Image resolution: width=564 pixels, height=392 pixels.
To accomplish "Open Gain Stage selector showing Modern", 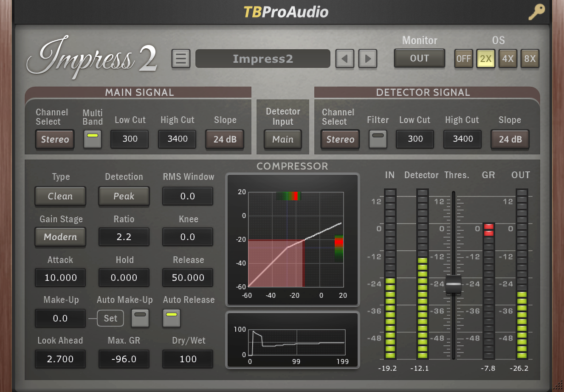I will 60,237.
